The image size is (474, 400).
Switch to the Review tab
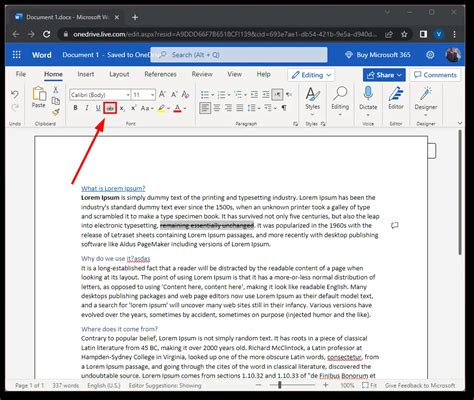[202, 74]
